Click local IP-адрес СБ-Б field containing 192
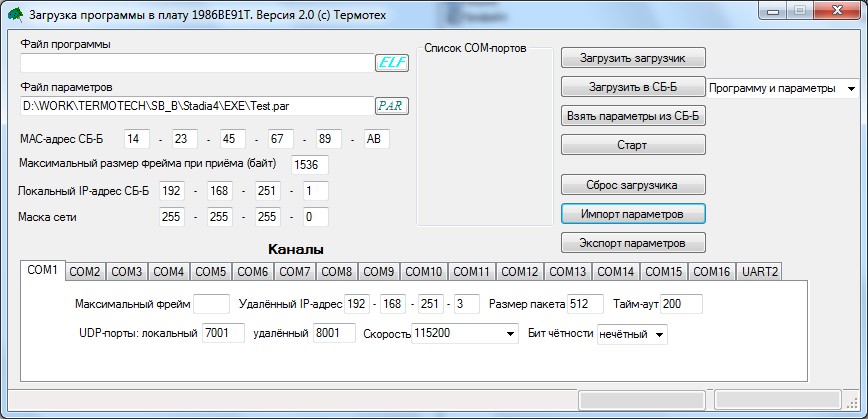Image resolution: width=868 pixels, height=419 pixels. pos(172,191)
